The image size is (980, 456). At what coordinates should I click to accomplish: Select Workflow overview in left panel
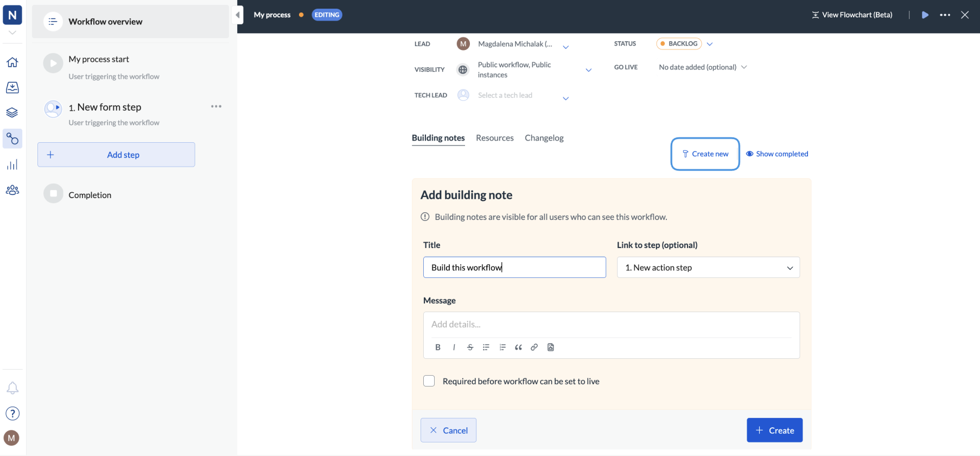tap(130, 22)
